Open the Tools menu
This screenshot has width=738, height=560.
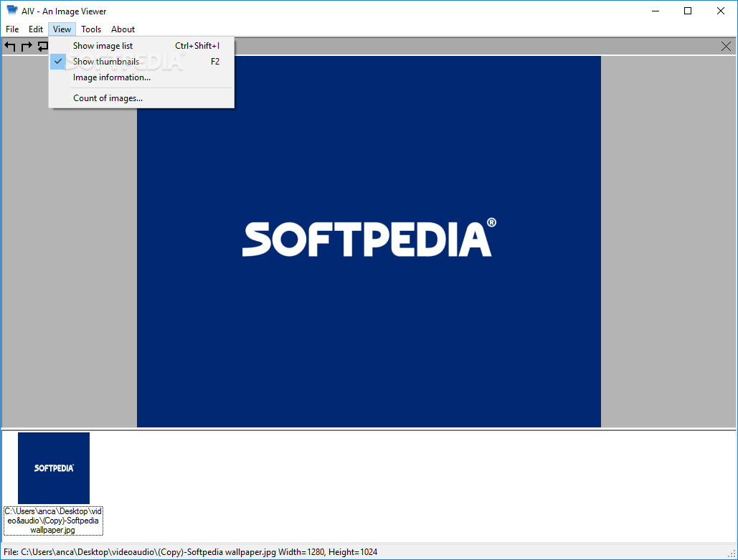coord(91,29)
